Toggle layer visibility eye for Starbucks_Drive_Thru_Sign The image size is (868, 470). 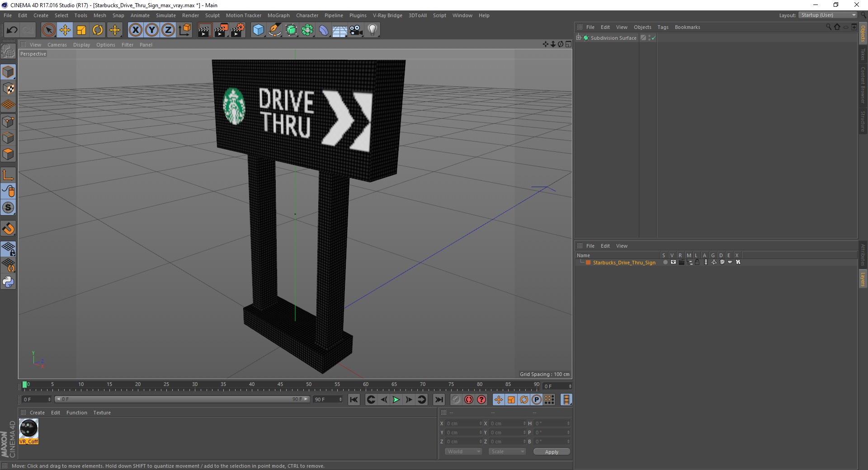[x=673, y=263]
